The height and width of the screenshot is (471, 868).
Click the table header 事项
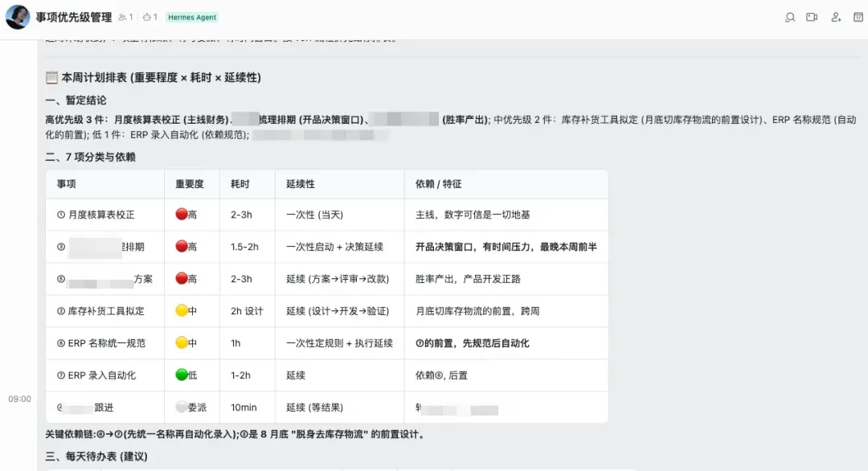(67, 184)
